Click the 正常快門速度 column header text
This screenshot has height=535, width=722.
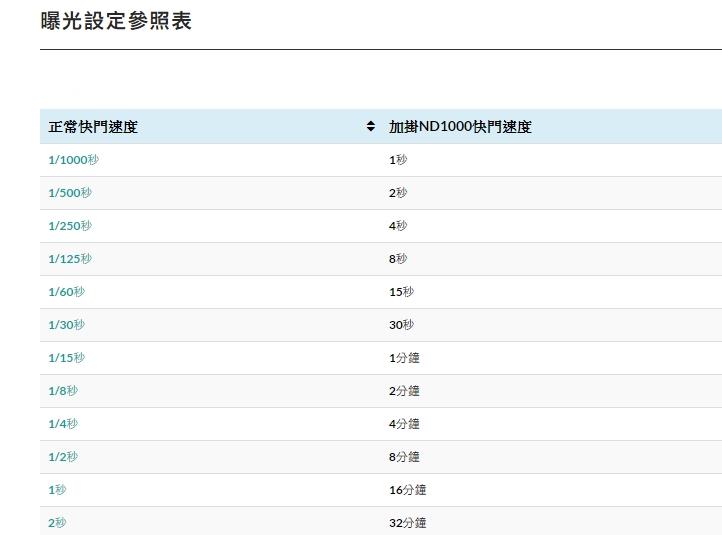[93, 127]
